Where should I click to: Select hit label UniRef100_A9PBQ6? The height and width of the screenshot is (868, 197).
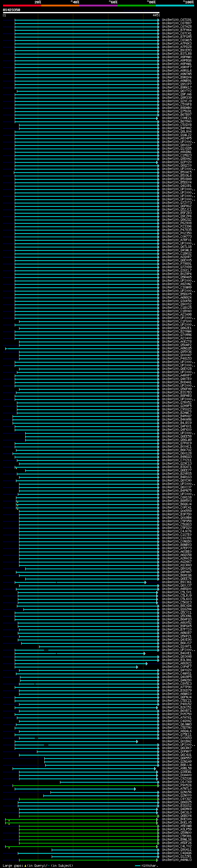(x=176, y=60)
